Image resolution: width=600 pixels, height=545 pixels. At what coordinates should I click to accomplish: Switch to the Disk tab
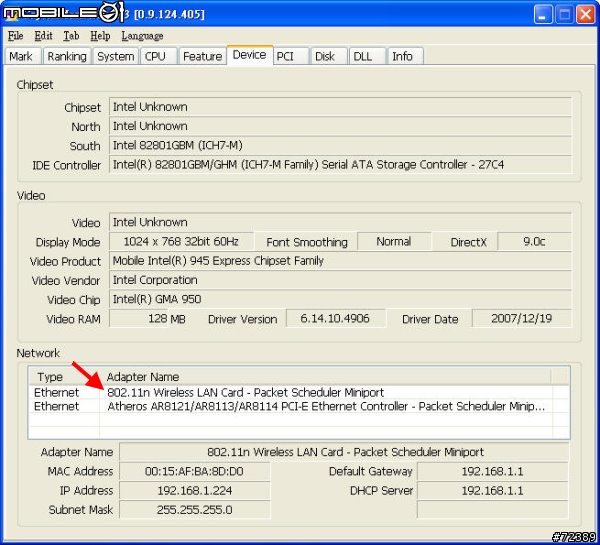coord(329,56)
